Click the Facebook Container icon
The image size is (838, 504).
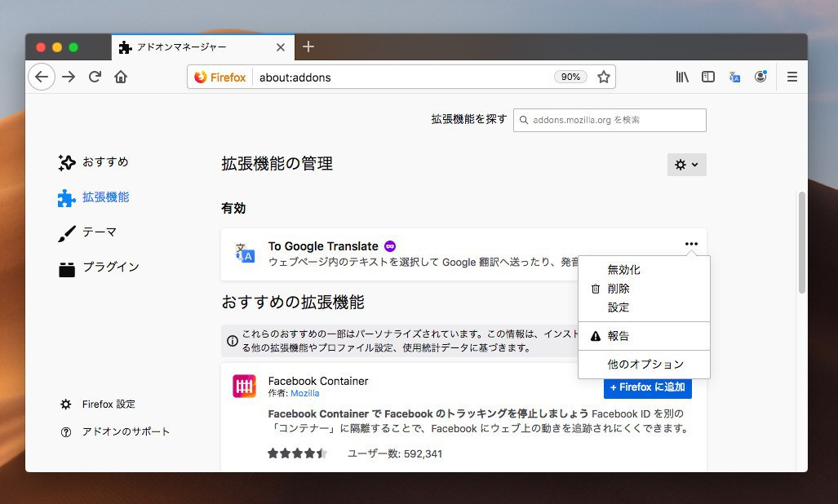pos(244,386)
